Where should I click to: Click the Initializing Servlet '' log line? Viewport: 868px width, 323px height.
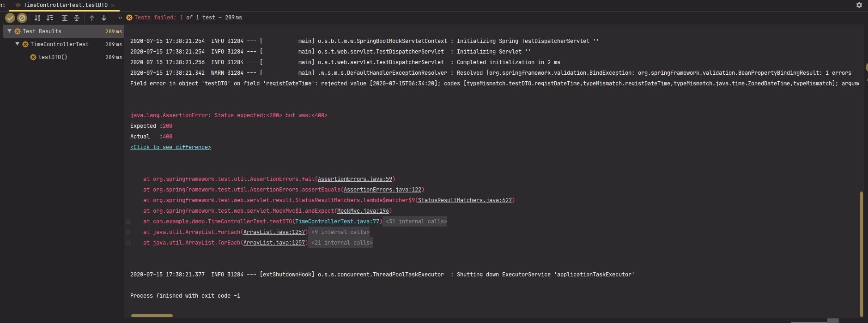tap(330, 52)
